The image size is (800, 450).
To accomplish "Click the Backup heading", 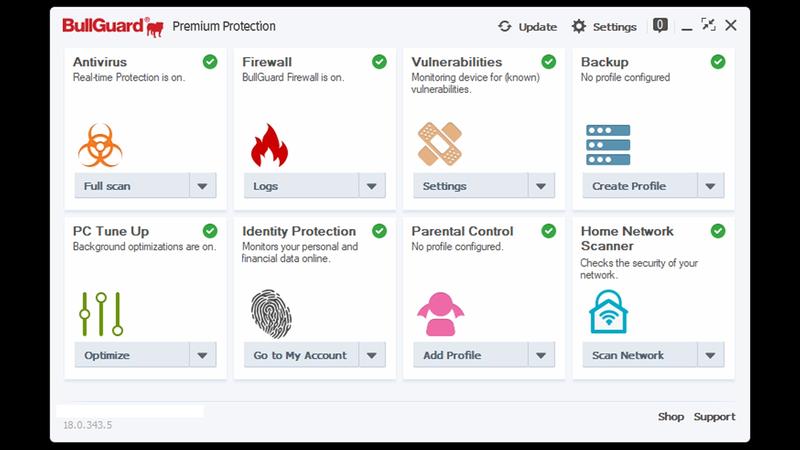I will click(605, 62).
